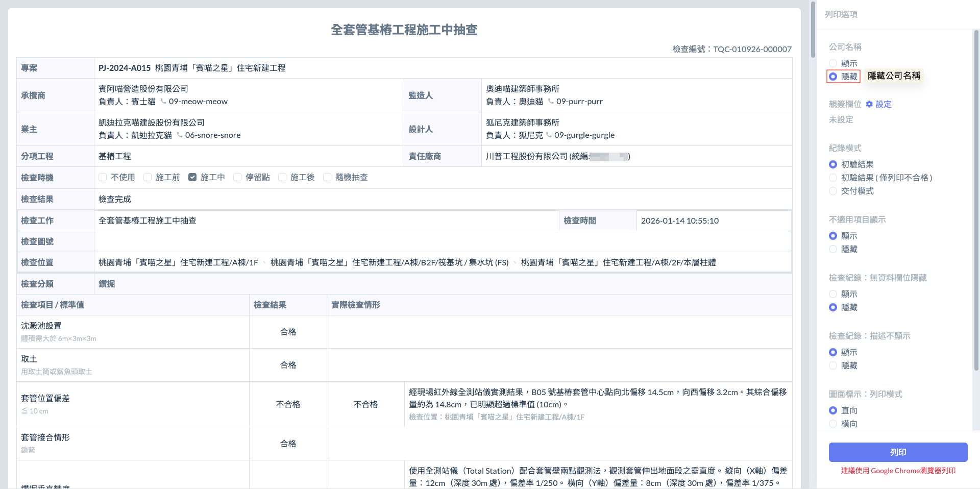The height and width of the screenshot is (489, 980).
Task: Click the document preview vertical scrollbar
Action: (x=813, y=31)
